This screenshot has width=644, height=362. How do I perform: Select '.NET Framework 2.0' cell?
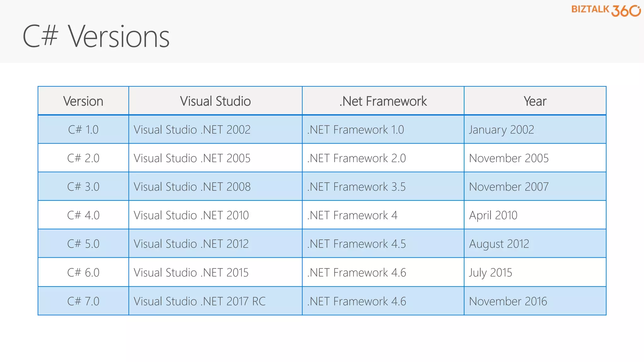(x=383, y=158)
